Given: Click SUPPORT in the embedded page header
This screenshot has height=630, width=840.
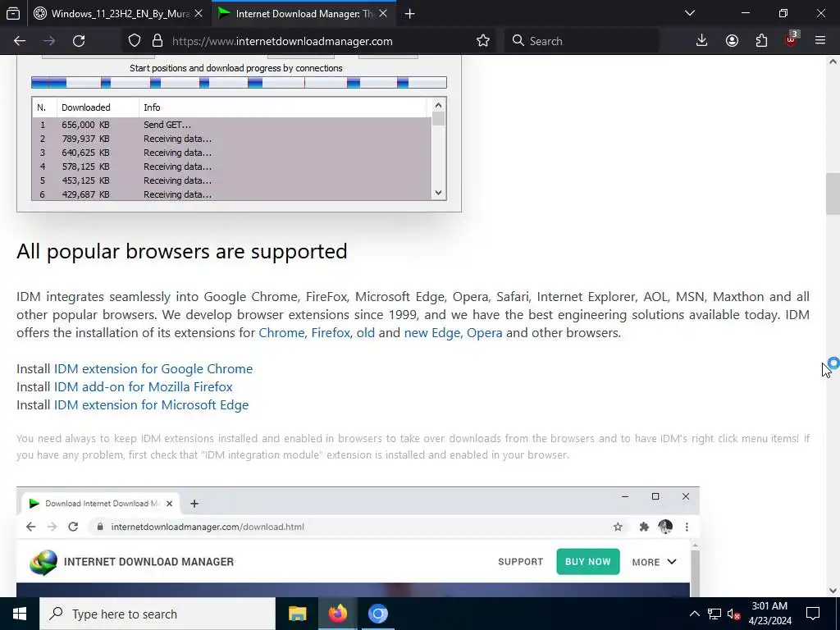Looking at the screenshot, I should pyautogui.click(x=520, y=561).
